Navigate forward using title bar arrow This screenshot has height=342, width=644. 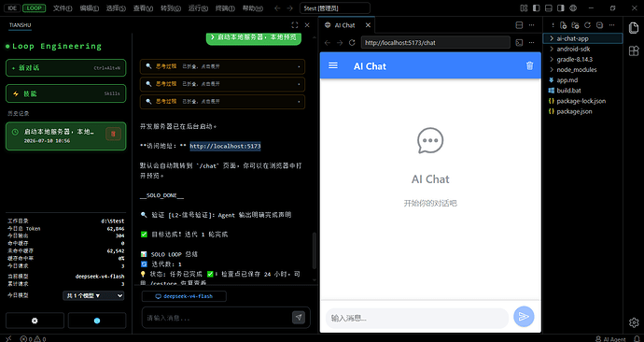coord(289,8)
